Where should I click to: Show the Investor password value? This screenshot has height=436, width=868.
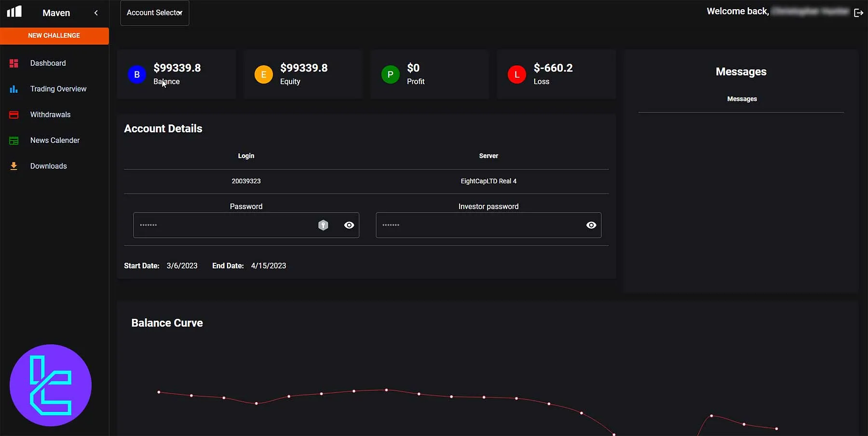(591, 225)
